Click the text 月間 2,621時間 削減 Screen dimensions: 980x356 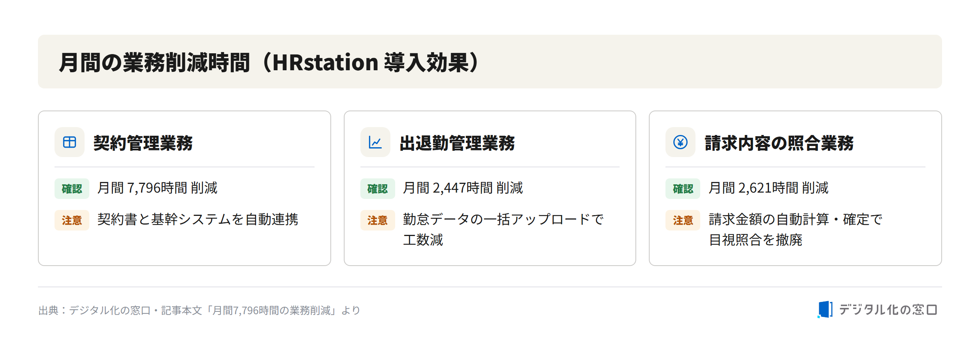(x=768, y=188)
